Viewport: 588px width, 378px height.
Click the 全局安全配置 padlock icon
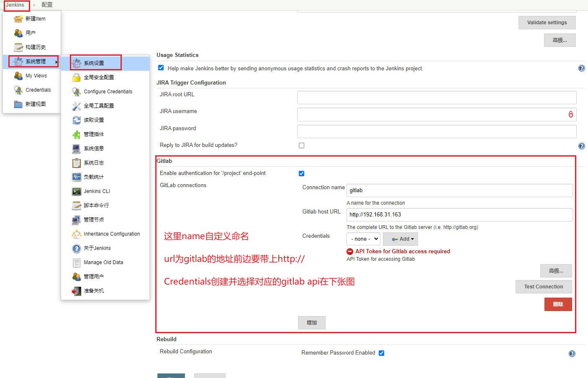point(76,77)
